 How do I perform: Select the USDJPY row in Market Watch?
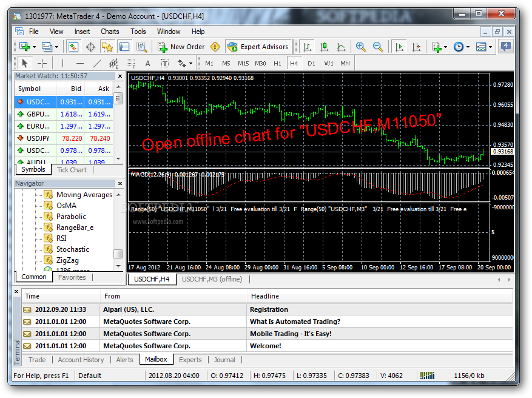pyautogui.click(x=64, y=138)
